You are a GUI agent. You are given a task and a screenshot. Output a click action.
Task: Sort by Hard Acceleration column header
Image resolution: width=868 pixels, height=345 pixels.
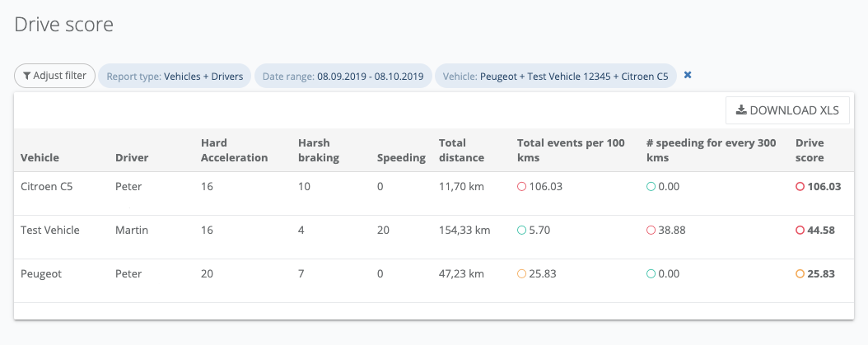(234, 150)
